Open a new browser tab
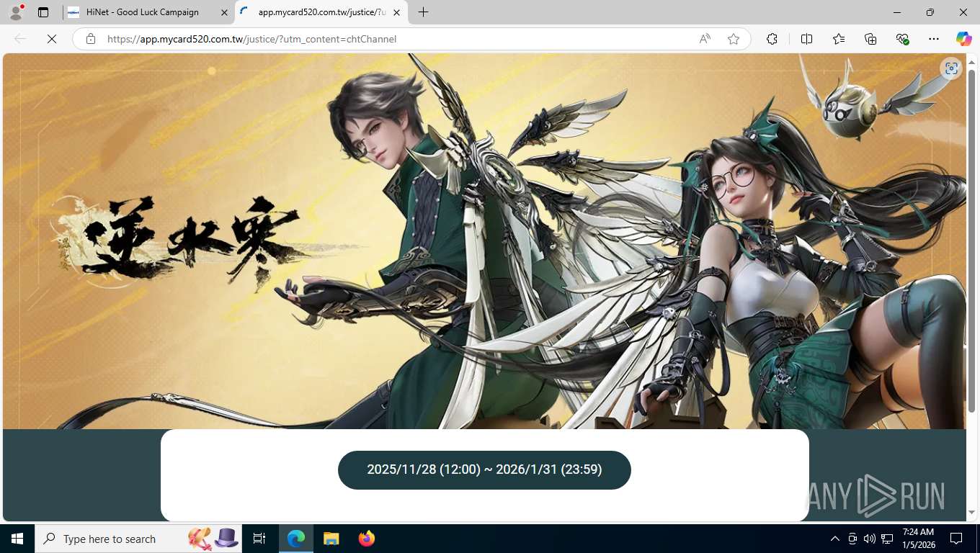Image resolution: width=980 pixels, height=553 pixels. [424, 12]
